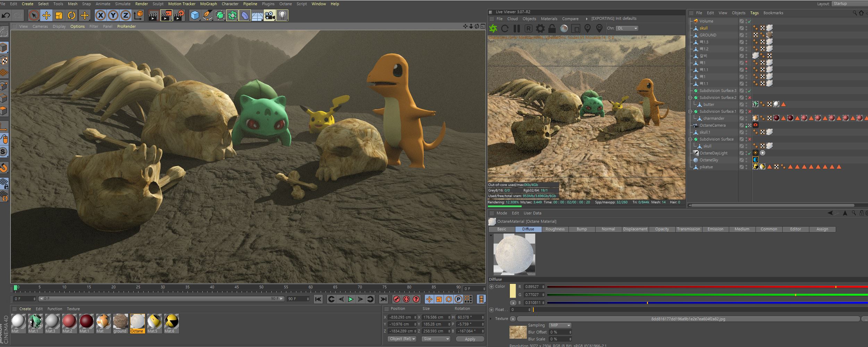Click the Render View clapperboard icon
The width and height of the screenshot is (868, 347).
[153, 15]
